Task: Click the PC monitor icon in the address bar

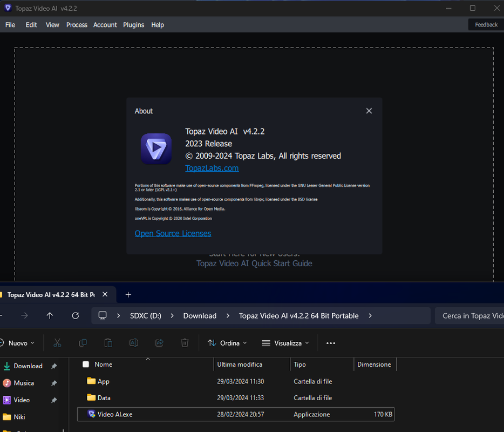Action: coord(103,315)
